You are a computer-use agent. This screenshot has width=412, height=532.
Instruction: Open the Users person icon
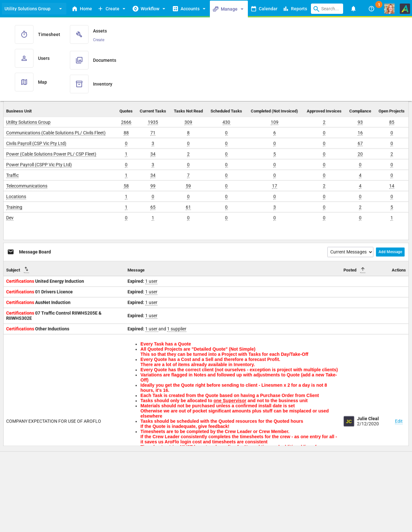24,58
